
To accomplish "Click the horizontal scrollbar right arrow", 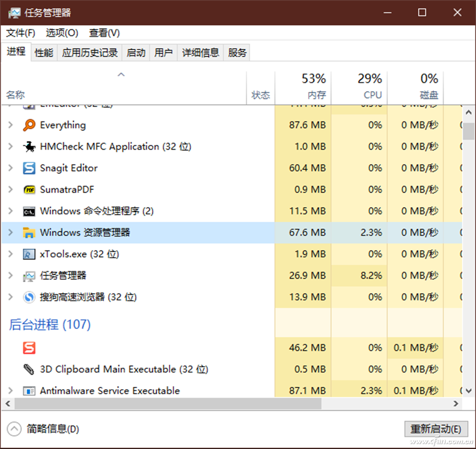I will tap(456, 404).
